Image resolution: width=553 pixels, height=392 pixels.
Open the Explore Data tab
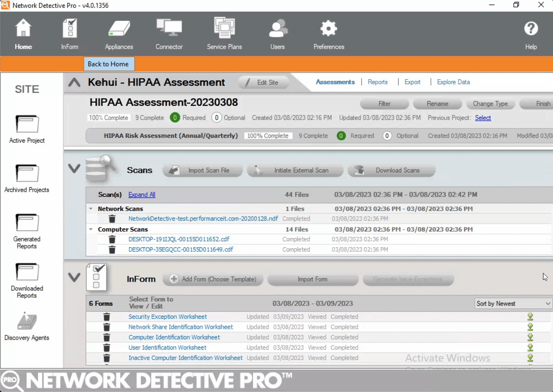453,82
